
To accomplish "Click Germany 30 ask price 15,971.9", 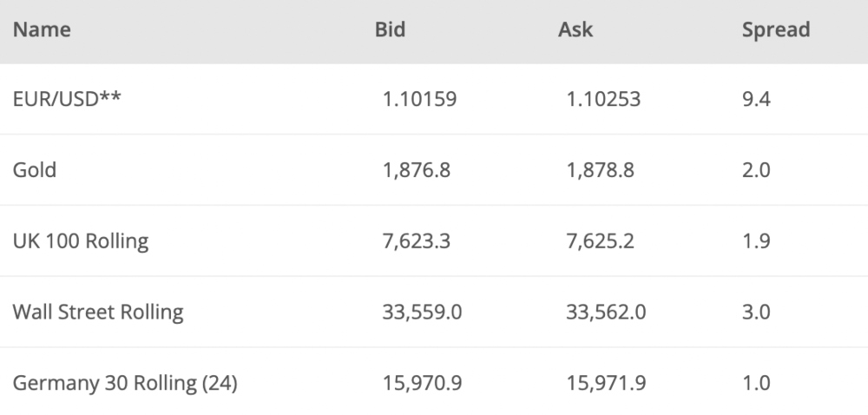I will (x=606, y=384).
